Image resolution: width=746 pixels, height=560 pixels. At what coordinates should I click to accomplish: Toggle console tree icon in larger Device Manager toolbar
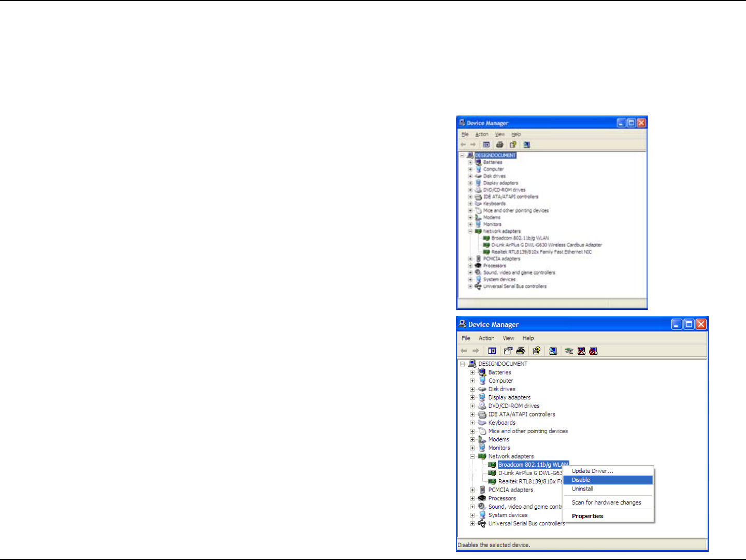(x=492, y=351)
